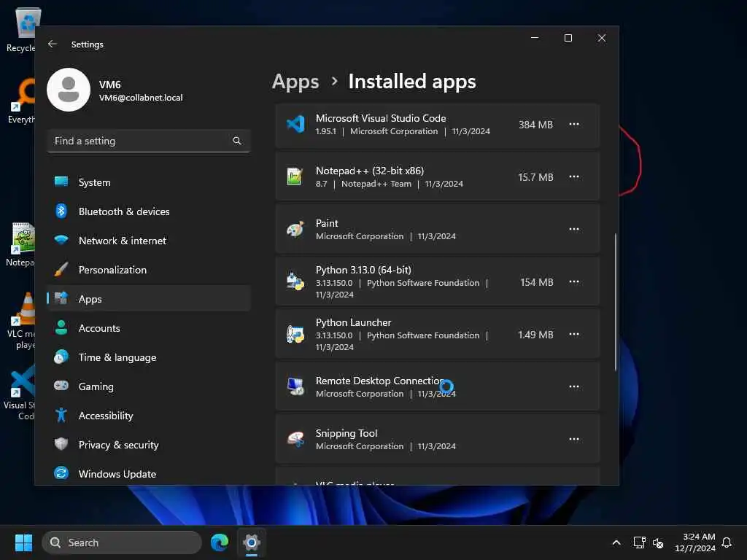
Task: Click the Snipping Tool app icon
Action: coord(295,439)
